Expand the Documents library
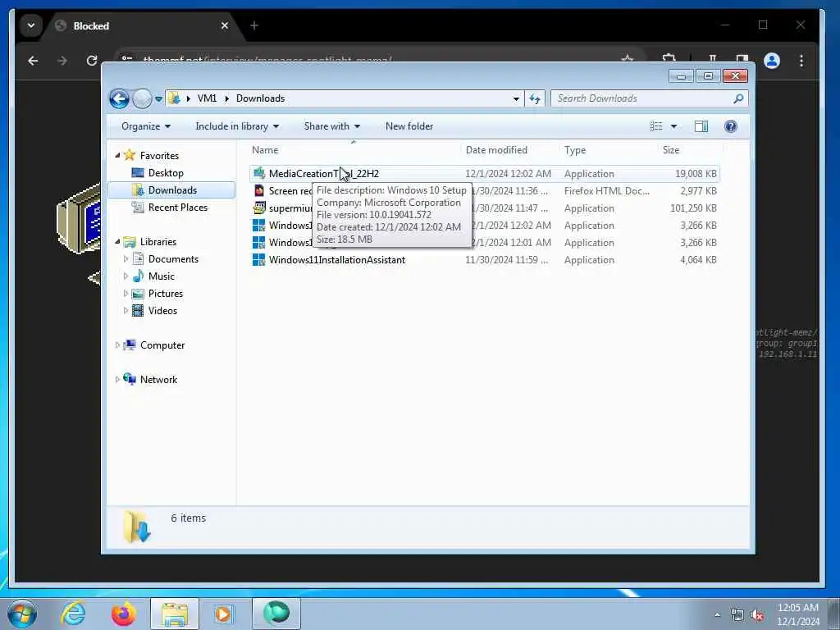 tap(126, 259)
